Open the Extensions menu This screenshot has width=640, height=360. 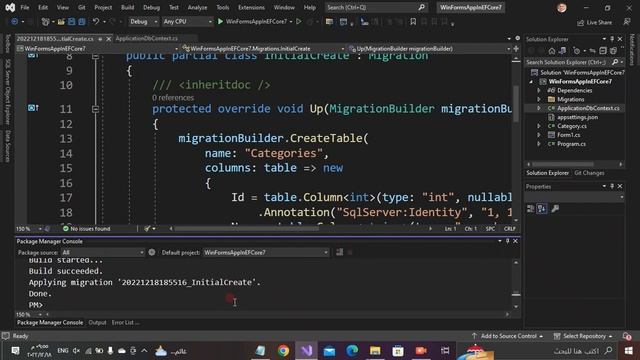pyautogui.click(x=251, y=7)
